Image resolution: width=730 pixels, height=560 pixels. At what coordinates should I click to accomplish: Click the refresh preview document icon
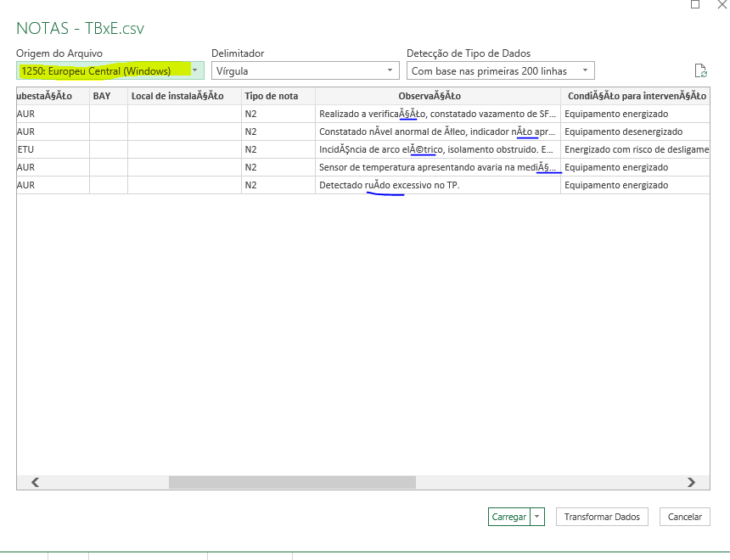pyautogui.click(x=700, y=70)
